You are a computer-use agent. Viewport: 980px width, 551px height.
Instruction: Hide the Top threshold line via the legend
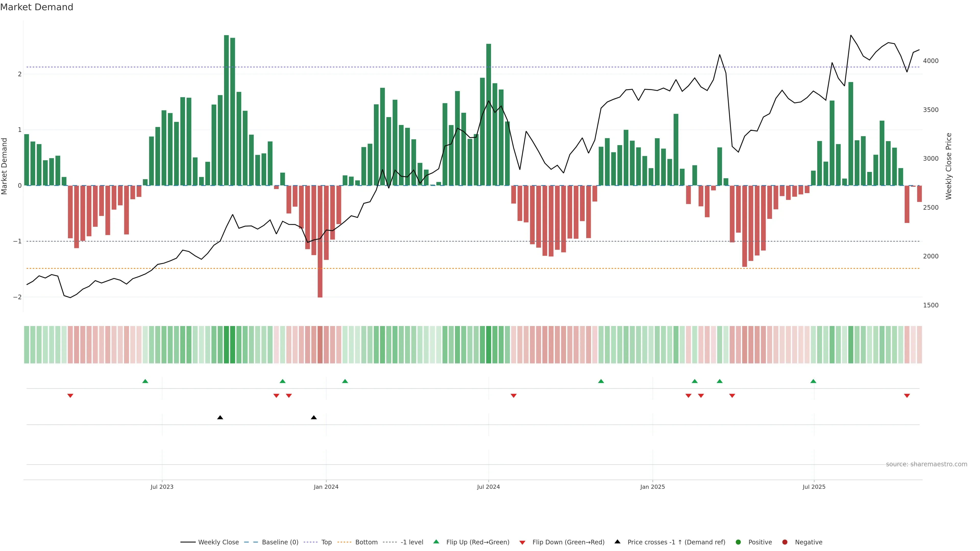(x=326, y=542)
